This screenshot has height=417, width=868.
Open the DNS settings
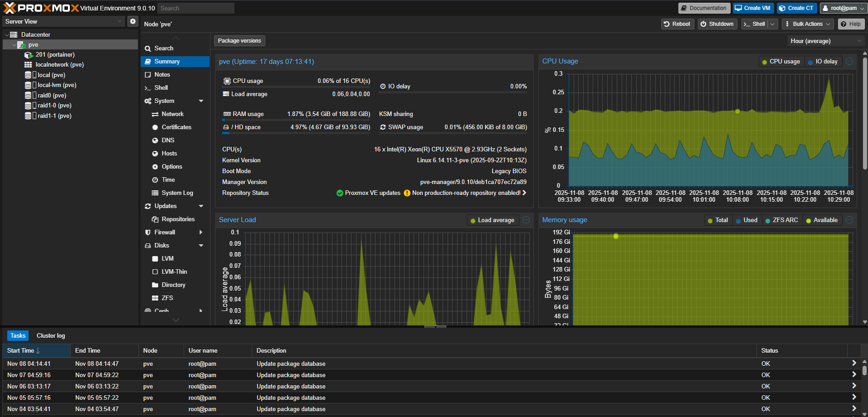[x=167, y=140]
